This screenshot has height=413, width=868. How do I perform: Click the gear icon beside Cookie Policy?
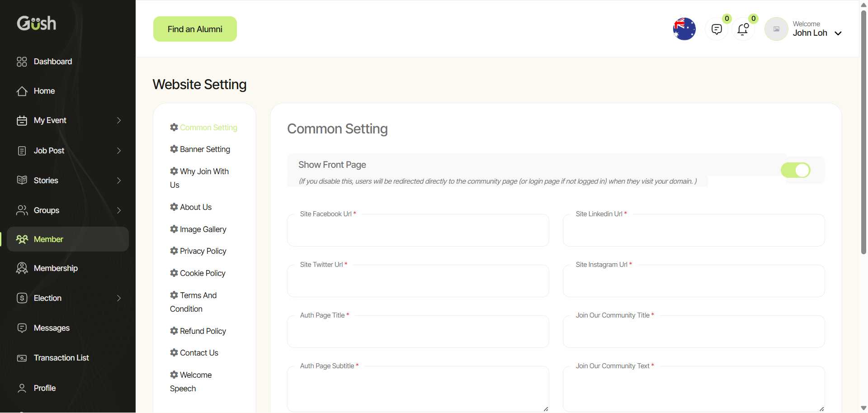pyautogui.click(x=174, y=273)
